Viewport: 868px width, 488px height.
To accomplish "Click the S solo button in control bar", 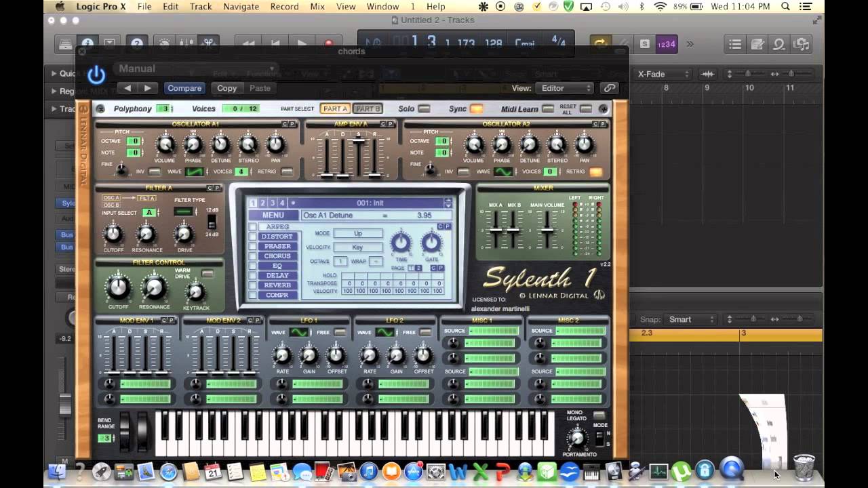I will click(644, 44).
